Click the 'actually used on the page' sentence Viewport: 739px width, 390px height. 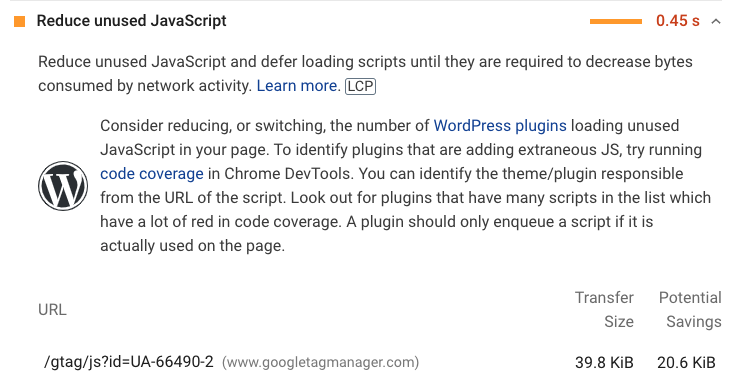click(192, 246)
